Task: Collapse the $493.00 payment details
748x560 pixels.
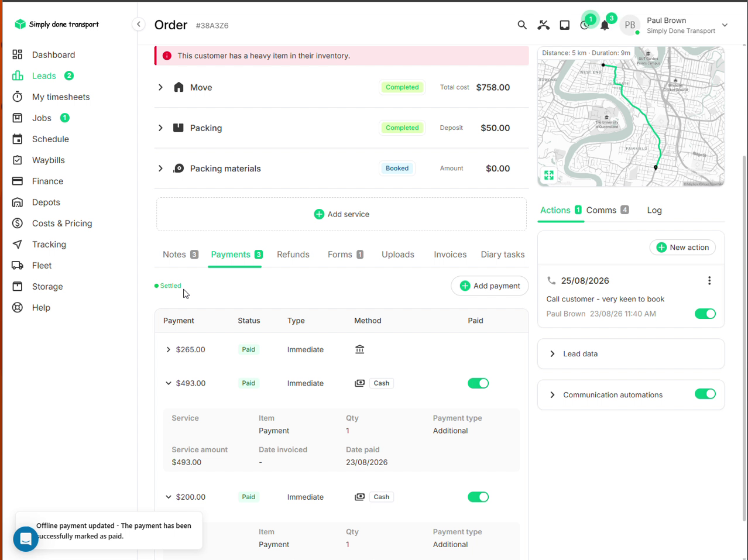Action: coord(169,383)
